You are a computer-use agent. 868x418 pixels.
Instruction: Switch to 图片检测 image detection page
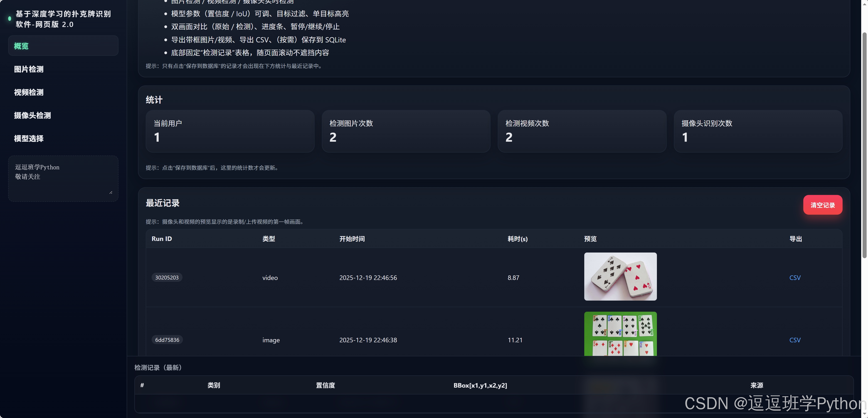(29, 69)
